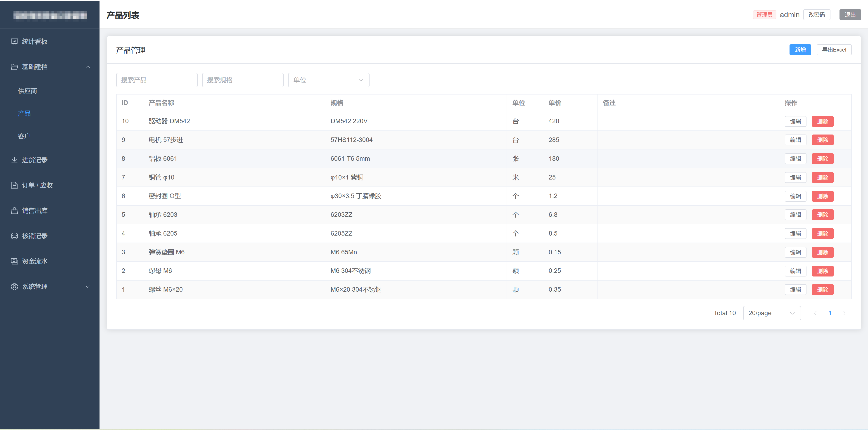Viewport: 868px width, 430px height.
Task: Edit the 螺母 M6 row
Action: pos(795,271)
